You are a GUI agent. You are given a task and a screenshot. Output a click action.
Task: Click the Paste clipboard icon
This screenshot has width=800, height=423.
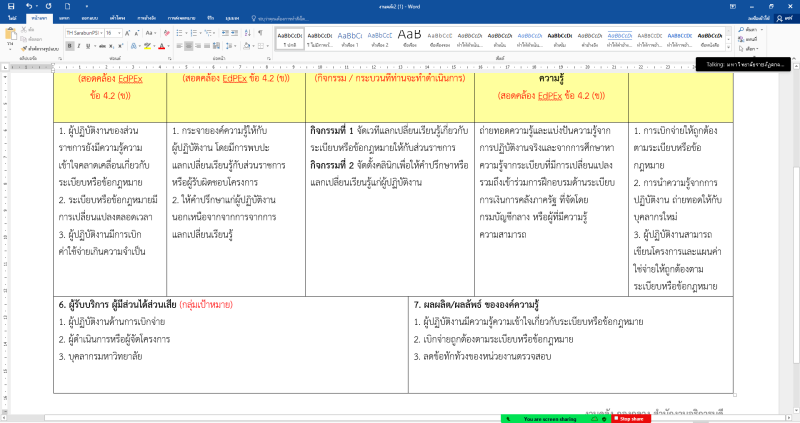(x=11, y=36)
